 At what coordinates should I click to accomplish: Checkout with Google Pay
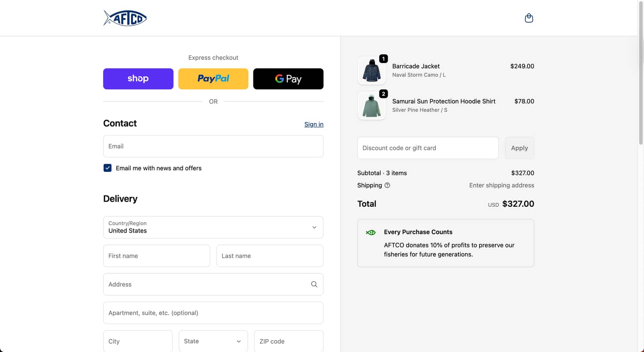288,79
